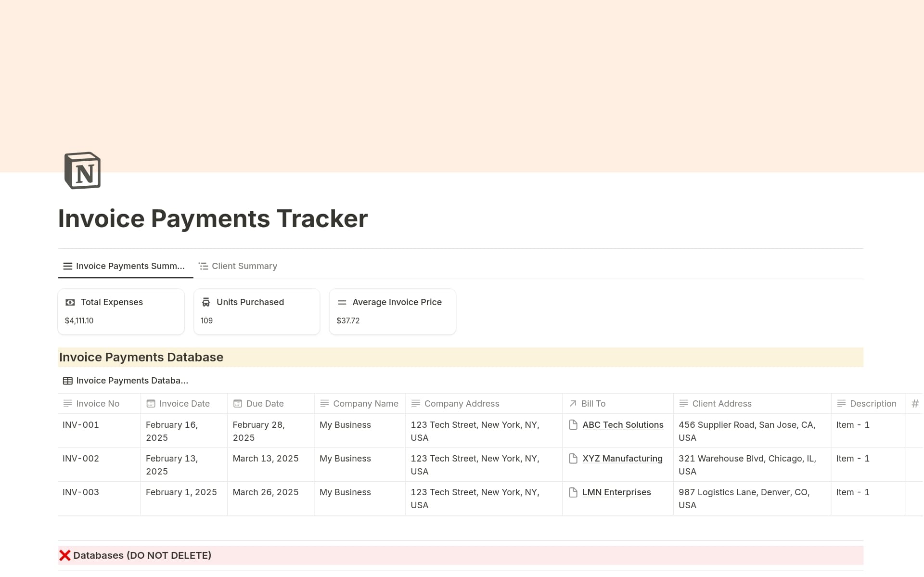This screenshot has width=924, height=577.
Task: Click the page icon beside ABC Tech Solutions
Action: (573, 424)
